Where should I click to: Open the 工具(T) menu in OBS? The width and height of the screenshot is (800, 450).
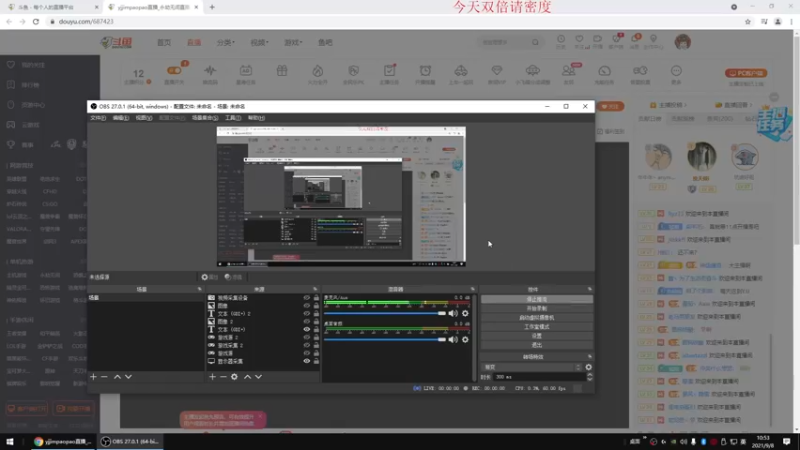(x=233, y=118)
